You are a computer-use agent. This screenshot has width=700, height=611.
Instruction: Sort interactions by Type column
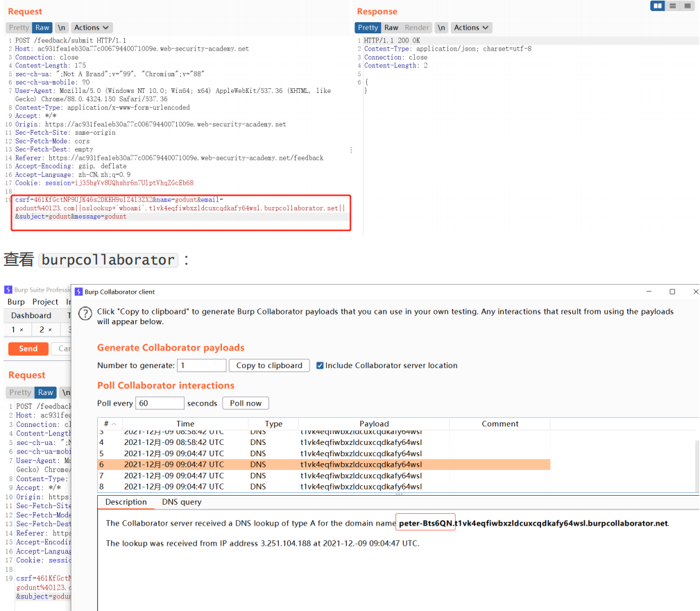coord(273,424)
